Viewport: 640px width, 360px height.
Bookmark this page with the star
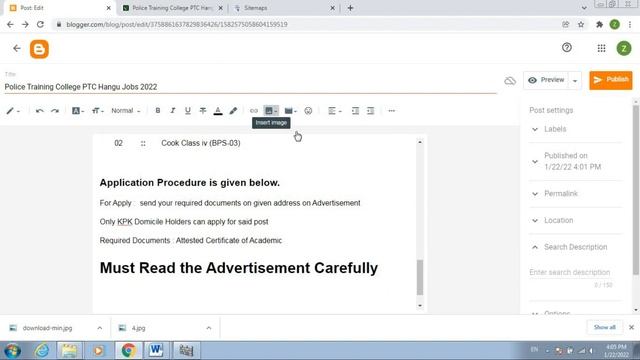pyautogui.click(x=581, y=24)
